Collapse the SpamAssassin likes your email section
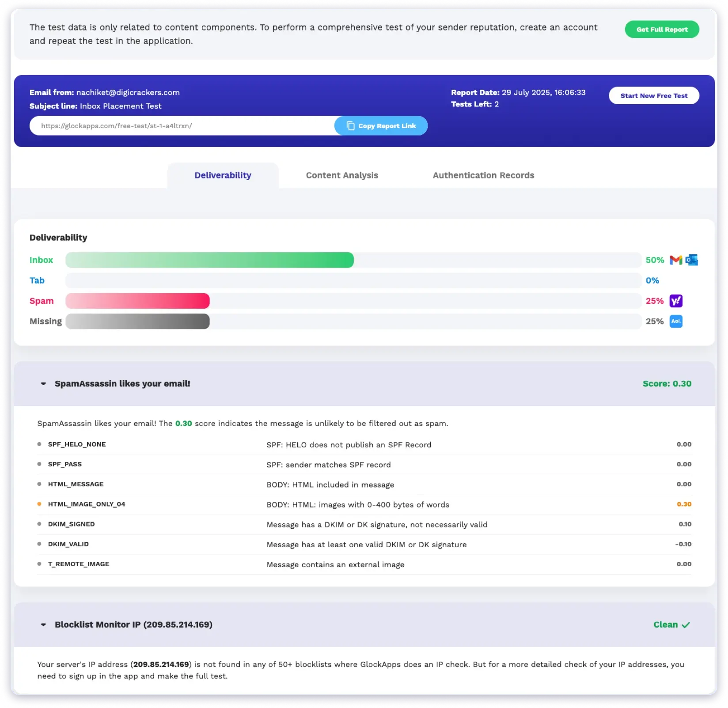Viewport: 728px width, 708px height. pyautogui.click(x=43, y=383)
